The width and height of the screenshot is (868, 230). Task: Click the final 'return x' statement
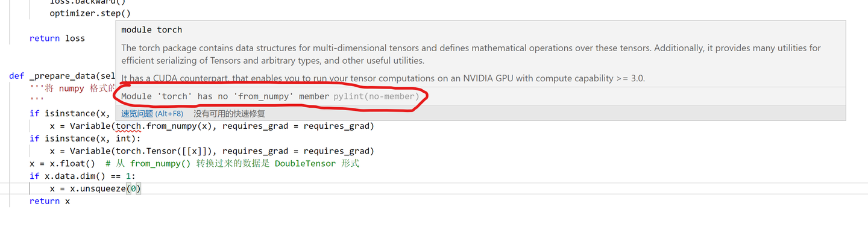point(49,201)
